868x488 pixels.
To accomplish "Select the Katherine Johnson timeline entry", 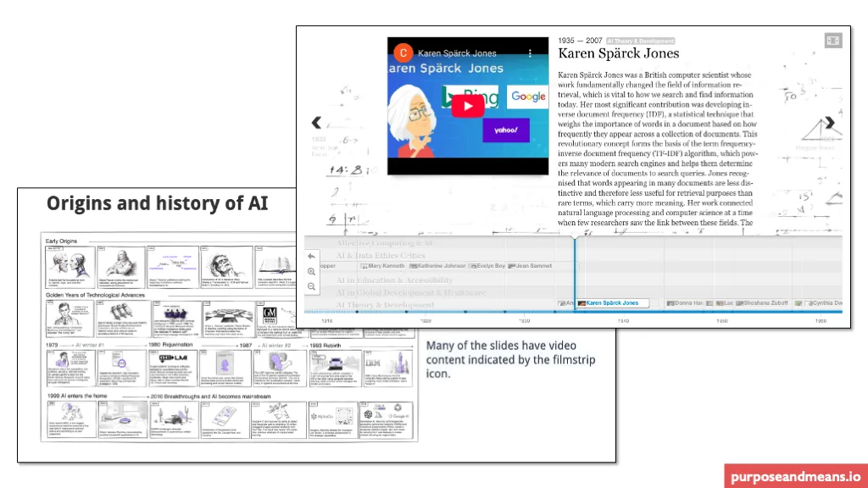I will [437, 266].
